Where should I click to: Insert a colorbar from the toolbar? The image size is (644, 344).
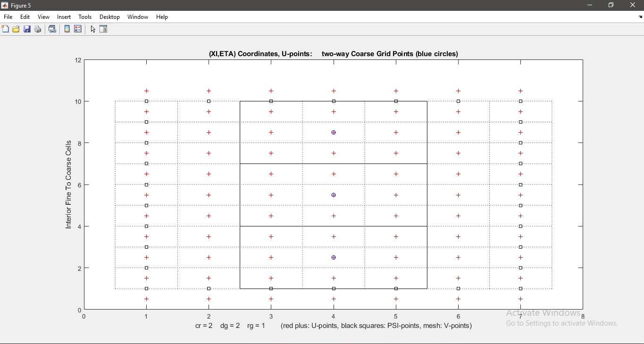click(x=67, y=29)
